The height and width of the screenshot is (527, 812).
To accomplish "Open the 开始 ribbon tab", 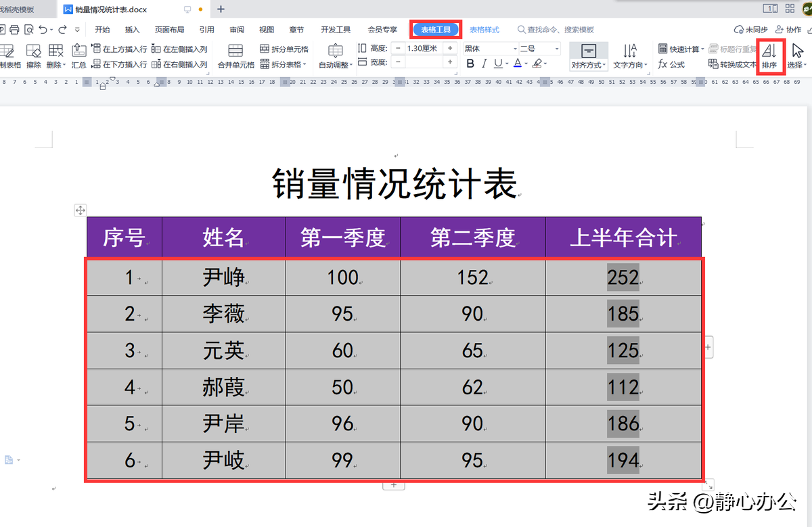I will tap(102, 30).
